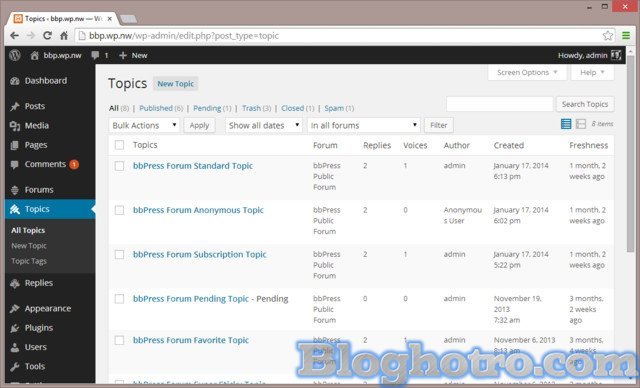Click the browser address bar URL
Screen dimensions: 640x388
(x=184, y=35)
